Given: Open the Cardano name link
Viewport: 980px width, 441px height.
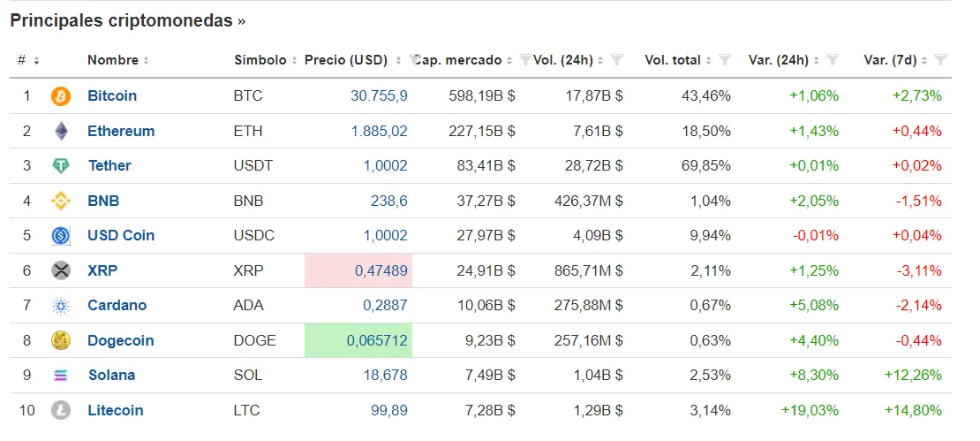Looking at the screenshot, I should pos(117,306).
